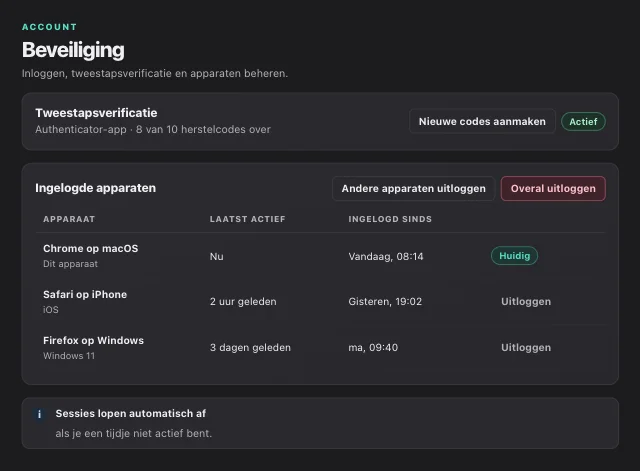This screenshot has width=640, height=471.
Task: Click the 'Dit apparaat' subtitle
Action: click(x=70, y=264)
